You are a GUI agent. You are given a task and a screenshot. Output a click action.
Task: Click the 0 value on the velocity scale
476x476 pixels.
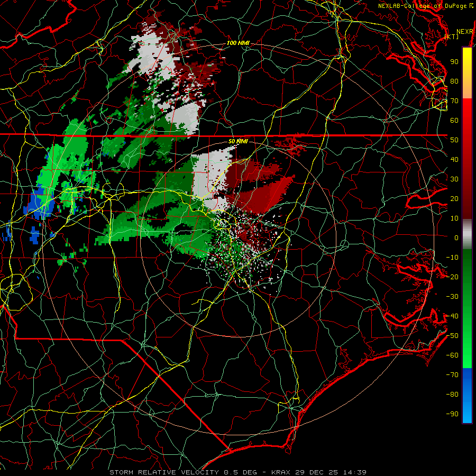point(456,237)
